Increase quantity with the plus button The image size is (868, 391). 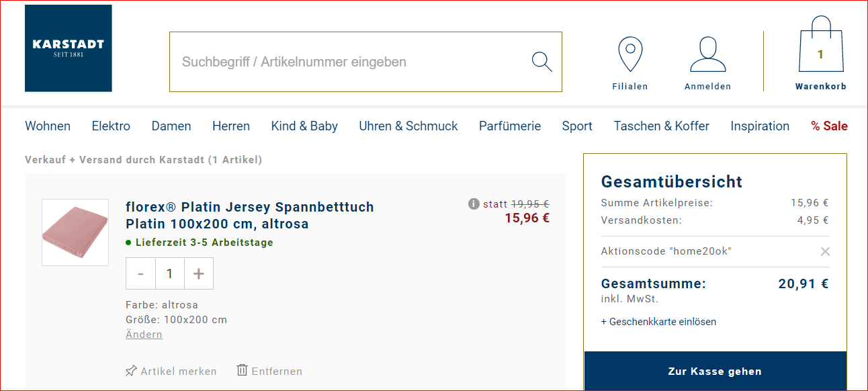199,273
